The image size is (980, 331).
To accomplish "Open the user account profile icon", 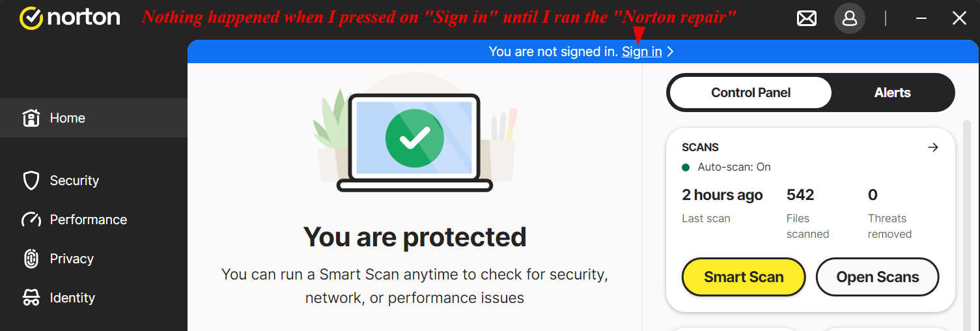I will pyautogui.click(x=849, y=18).
